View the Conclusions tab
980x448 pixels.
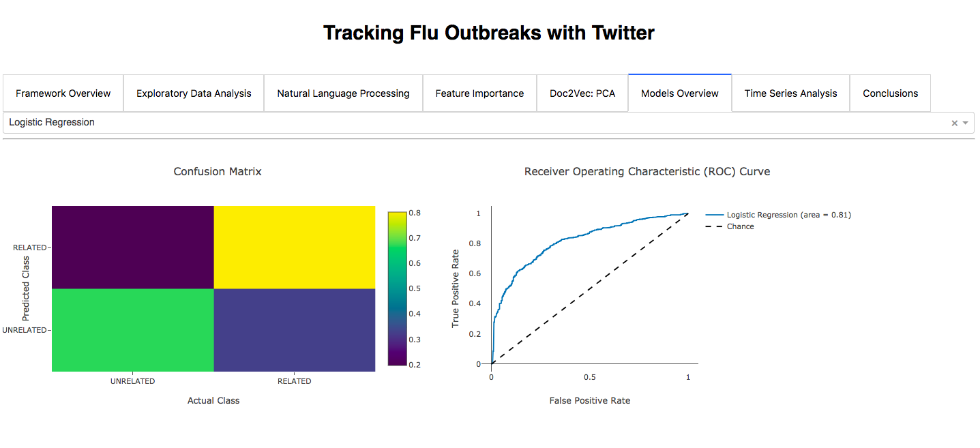click(x=890, y=93)
